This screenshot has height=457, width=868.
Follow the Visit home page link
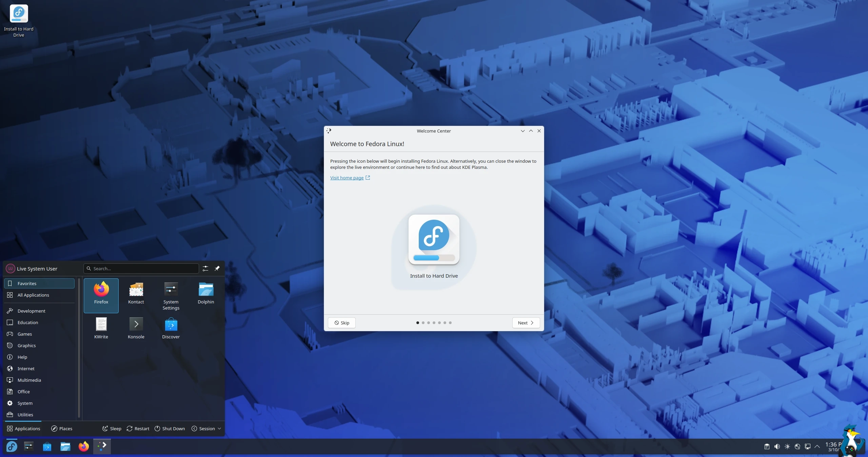coord(347,178)
